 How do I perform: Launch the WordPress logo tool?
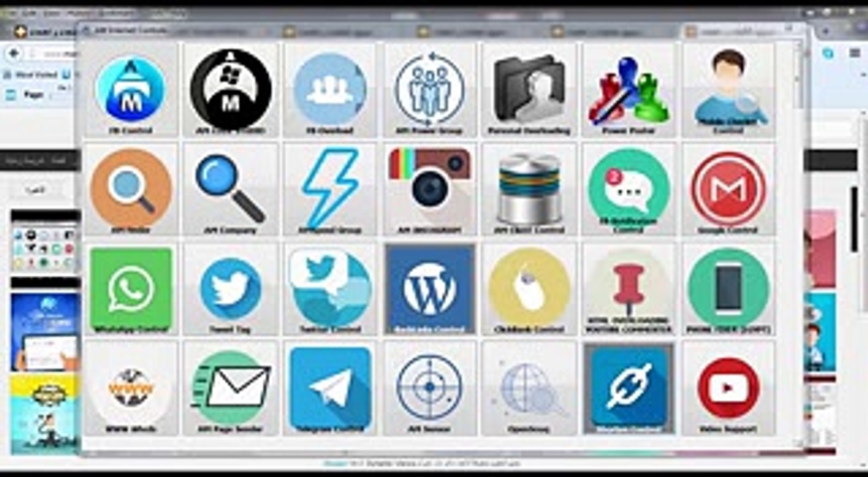430,288
